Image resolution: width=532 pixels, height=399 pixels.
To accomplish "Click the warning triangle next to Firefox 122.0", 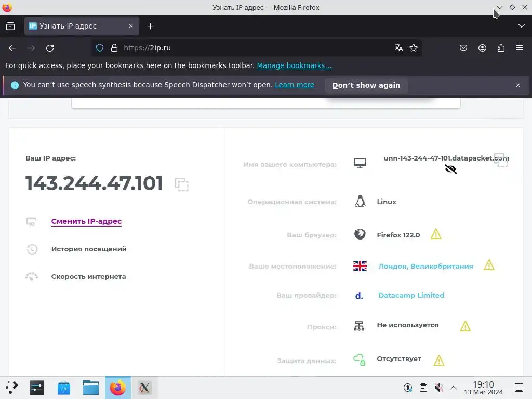I will click(x=436, y=234).
